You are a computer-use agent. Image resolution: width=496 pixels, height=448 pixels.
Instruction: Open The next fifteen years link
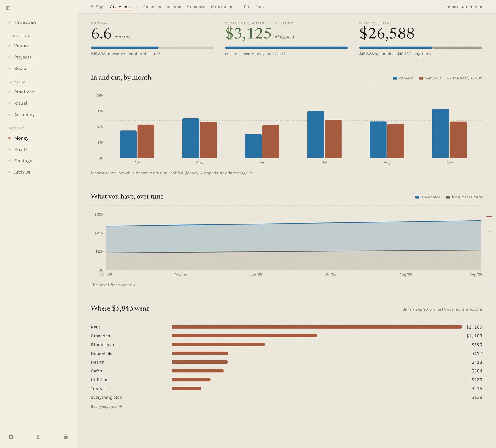pos(113,285)
